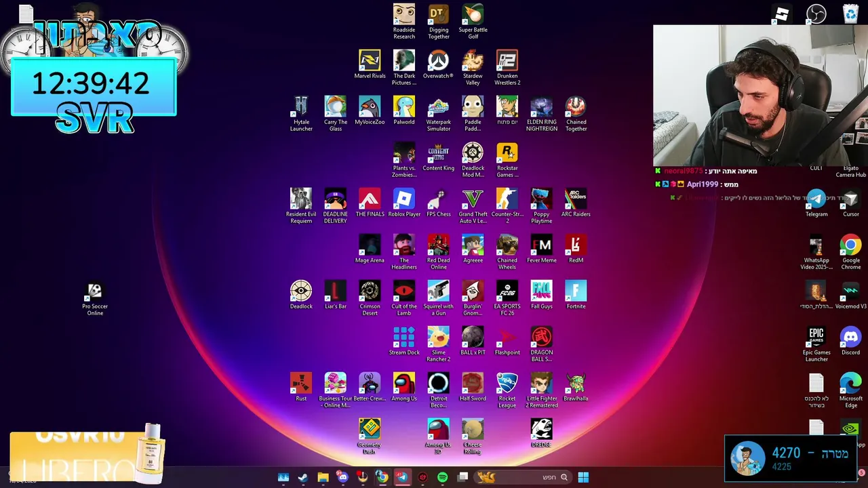
Task: Select the Flashpoint shortcut
Action: tap(507, 341)
